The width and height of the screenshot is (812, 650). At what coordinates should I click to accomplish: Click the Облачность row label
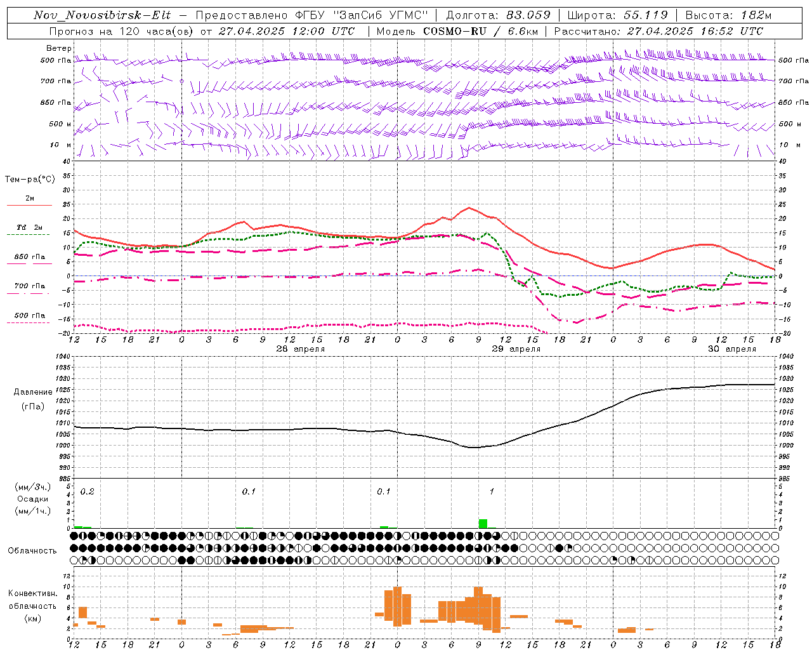click(x=32, y=551)
